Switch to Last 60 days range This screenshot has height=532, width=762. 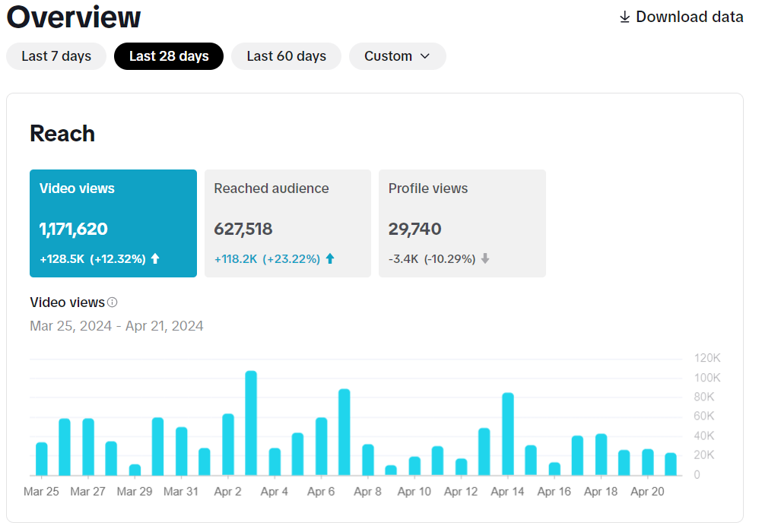coord(286,56)
